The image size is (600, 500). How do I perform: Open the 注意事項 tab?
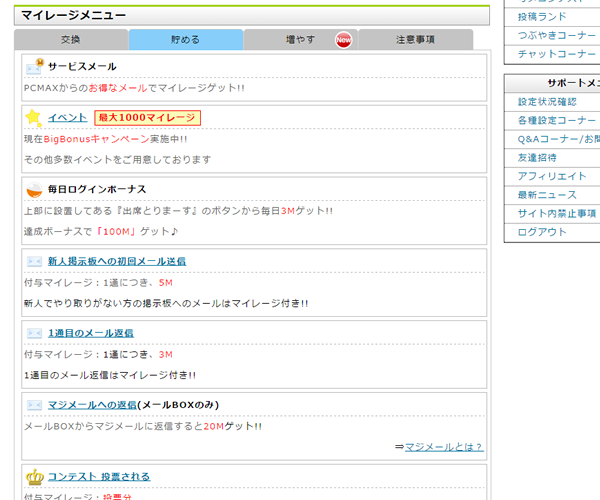point(415,40)
